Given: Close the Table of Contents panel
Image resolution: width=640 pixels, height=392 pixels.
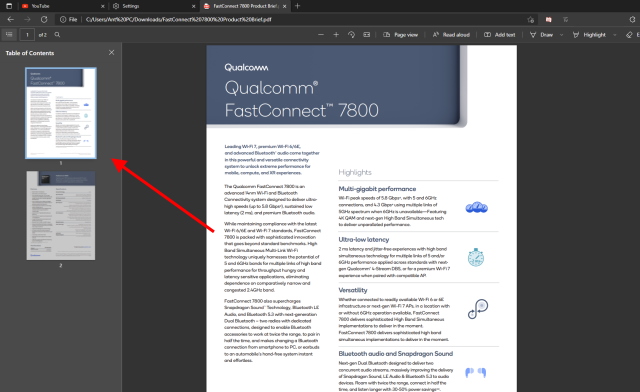Looking at the screenshot, I should point(111,53).
